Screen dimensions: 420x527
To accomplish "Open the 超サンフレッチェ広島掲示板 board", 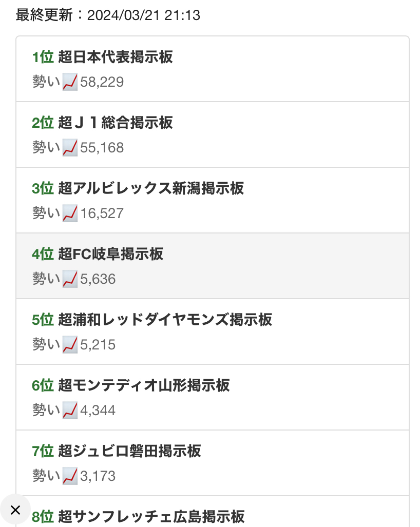I will click(x=151, y=517).
